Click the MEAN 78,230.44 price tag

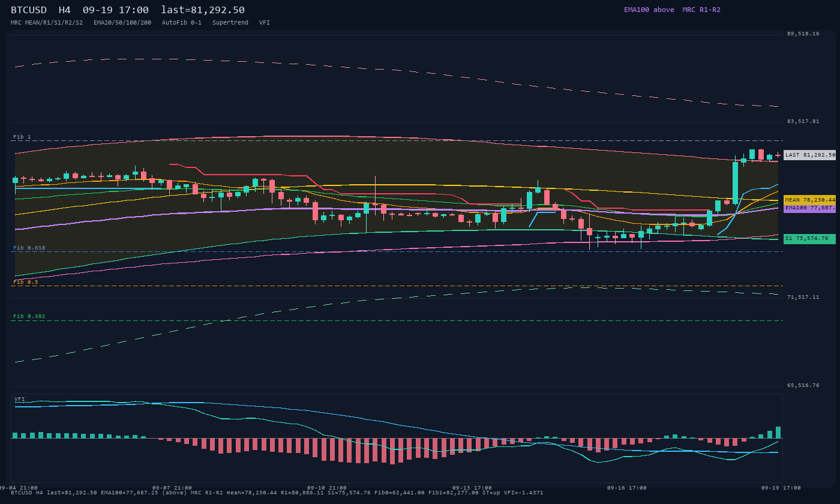(x=809, y=200)
